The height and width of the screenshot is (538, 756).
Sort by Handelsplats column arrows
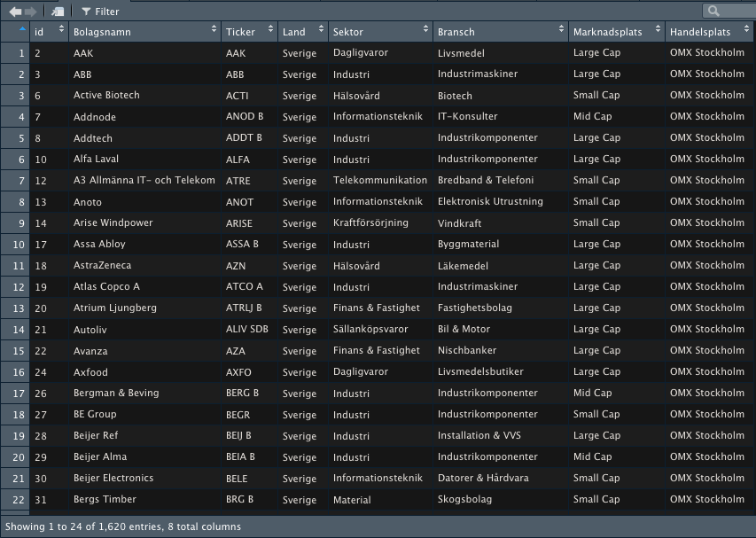pos(747,29)
